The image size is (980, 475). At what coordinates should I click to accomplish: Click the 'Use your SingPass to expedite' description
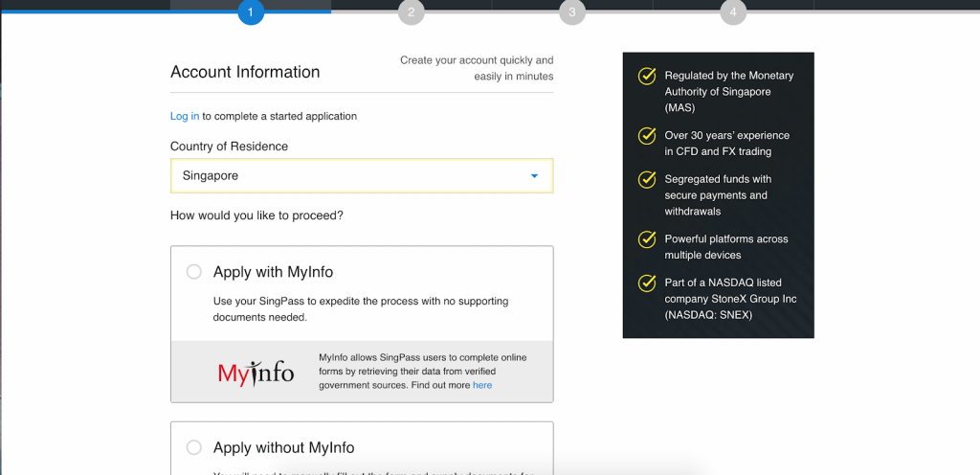[x=361, y=309]
